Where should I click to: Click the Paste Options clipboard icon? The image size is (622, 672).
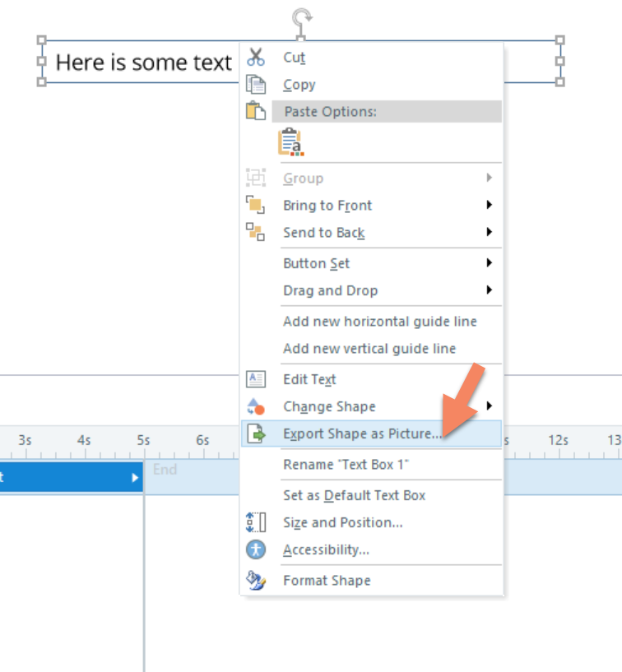256,111
